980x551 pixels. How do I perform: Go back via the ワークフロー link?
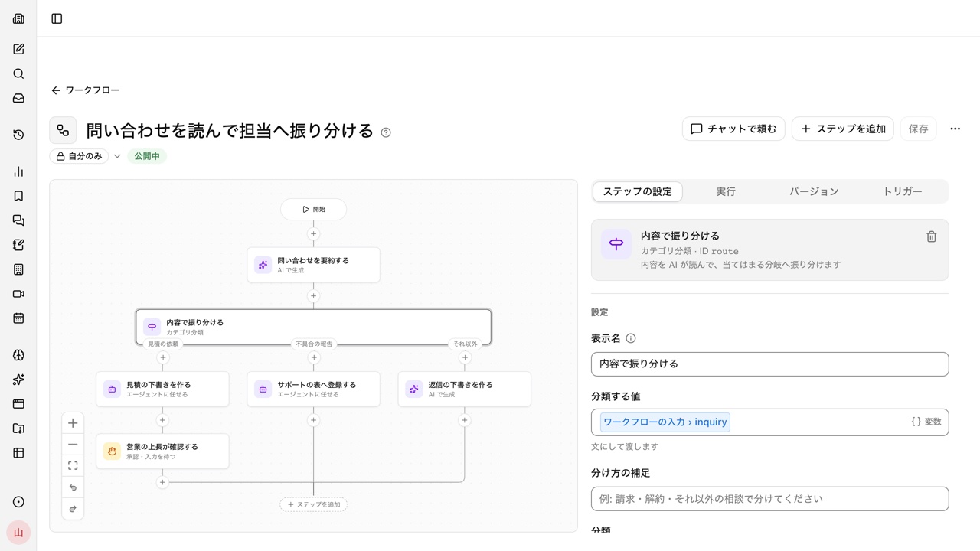coord(85,90)
